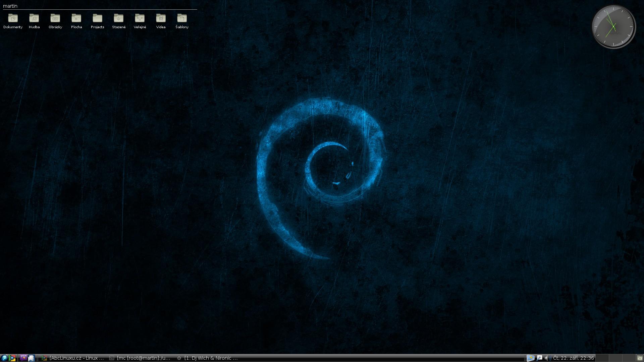644x362 pixels.
Task: Switch to DJ Wich & Nironic player window
Action: click(x=208, y=358)
